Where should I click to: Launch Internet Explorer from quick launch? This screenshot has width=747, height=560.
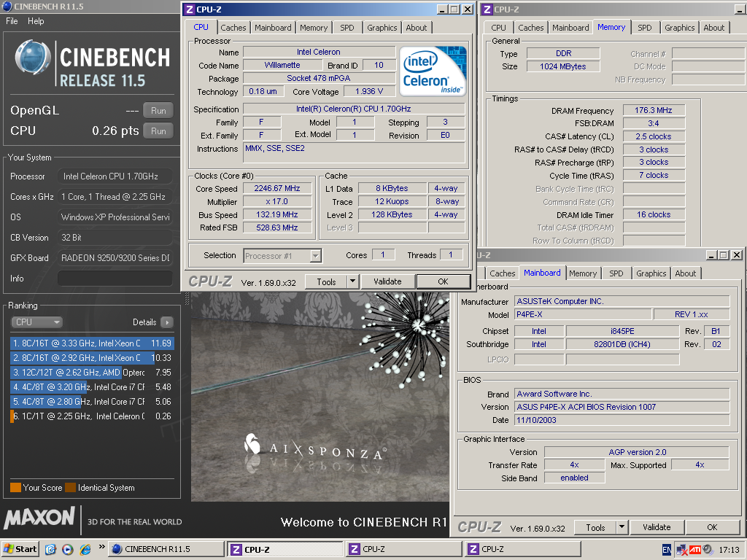85,549
